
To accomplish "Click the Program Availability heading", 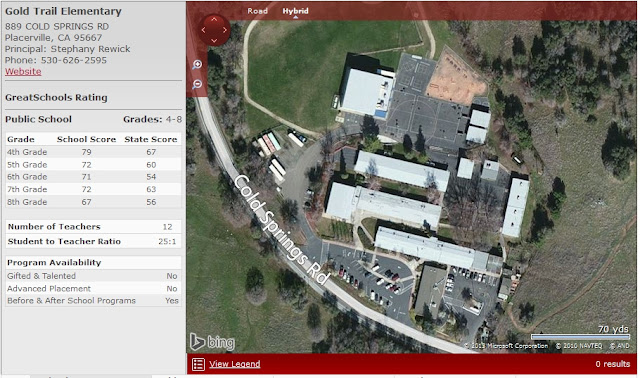I will tap(54, 262).
